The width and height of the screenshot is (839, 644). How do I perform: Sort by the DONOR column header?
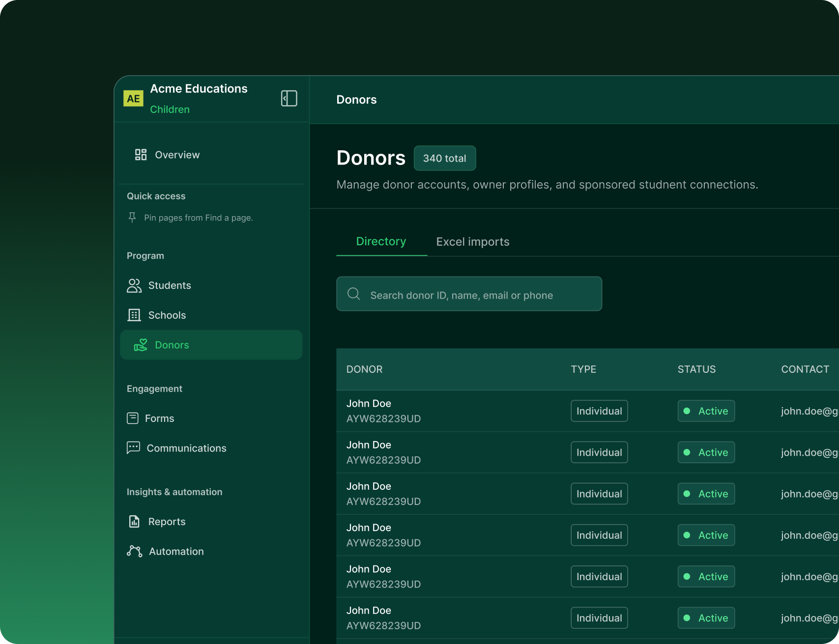coord(364,369)
